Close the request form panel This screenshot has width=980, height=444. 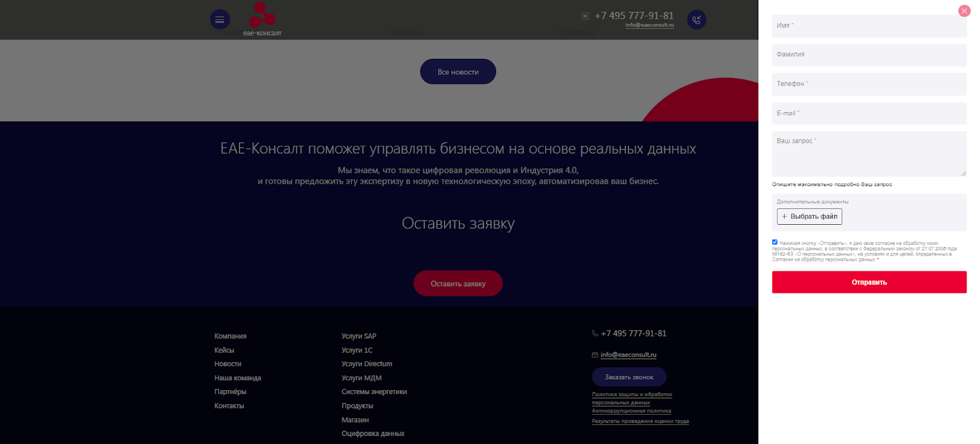pyautogui.click(x=964, y=11)
